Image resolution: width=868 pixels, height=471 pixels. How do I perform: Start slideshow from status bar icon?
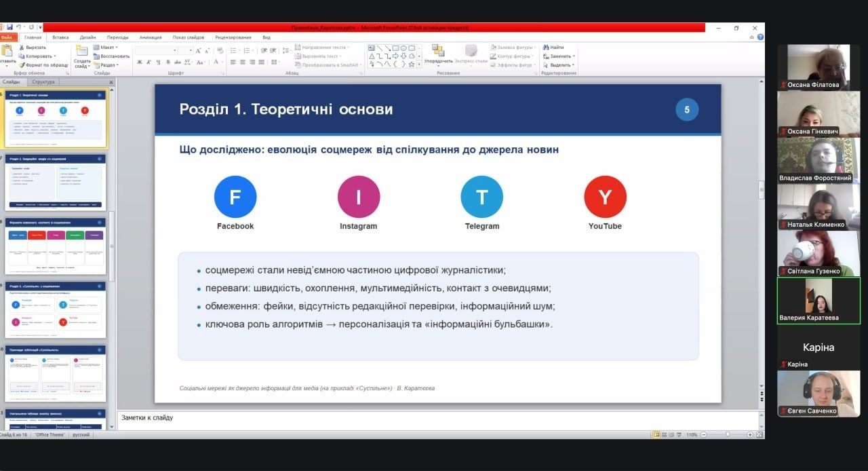(680, 434)
